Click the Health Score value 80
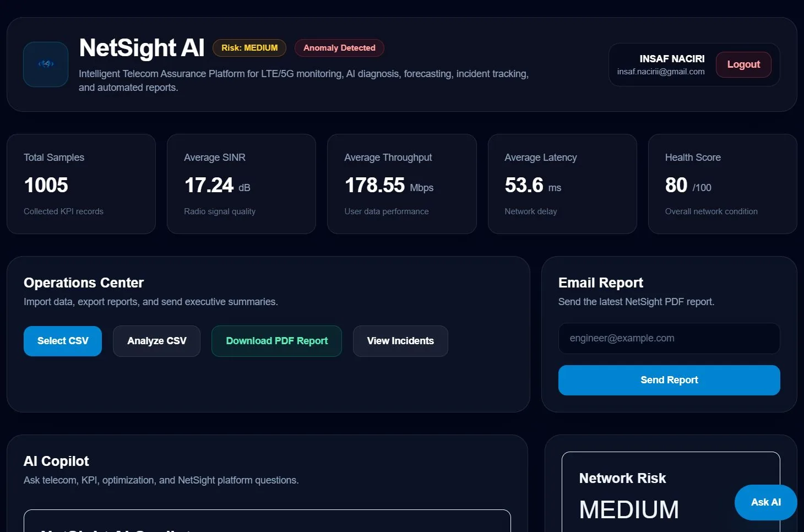Image resolution: width=804 pixels, height=532 pixels. click(x=676, y=185)
